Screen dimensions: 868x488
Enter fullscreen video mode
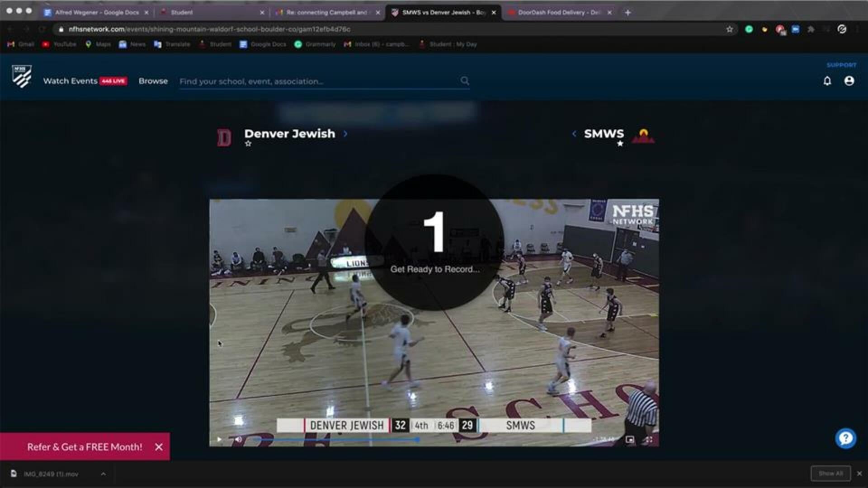click(649, 439)
